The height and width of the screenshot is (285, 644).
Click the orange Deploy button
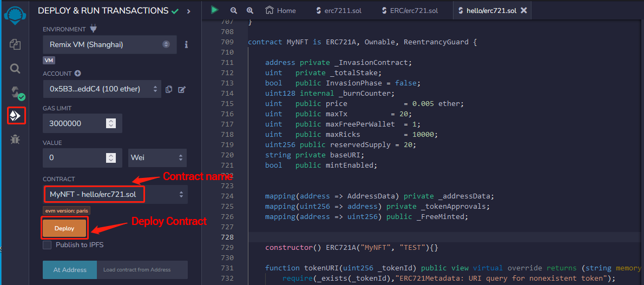click(64, 228)
